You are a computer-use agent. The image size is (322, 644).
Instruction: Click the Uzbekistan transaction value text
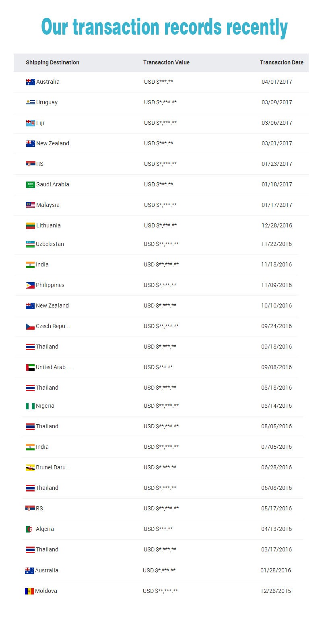point(161,244)
